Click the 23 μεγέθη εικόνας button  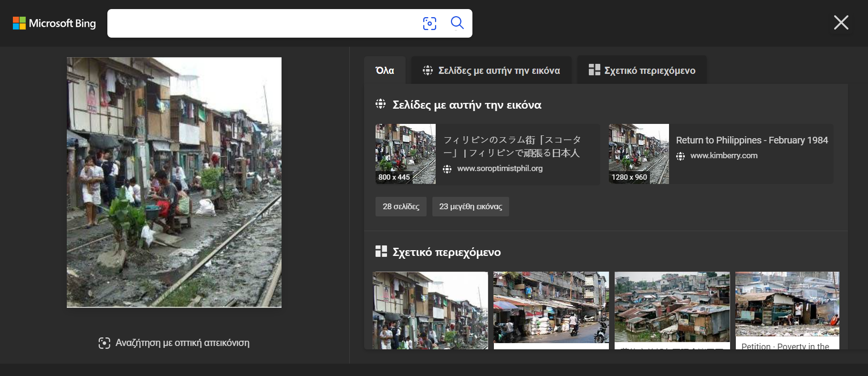[x=471, y=207]
